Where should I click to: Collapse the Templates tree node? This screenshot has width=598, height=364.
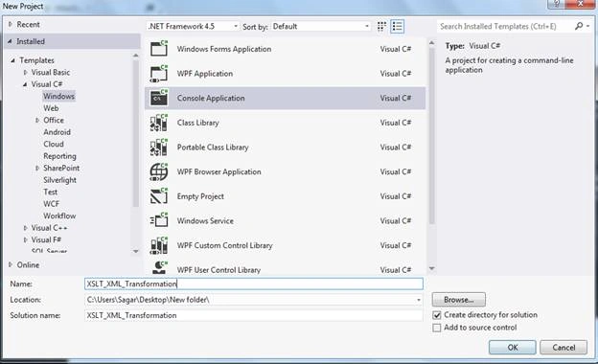[x=13, y=60]
